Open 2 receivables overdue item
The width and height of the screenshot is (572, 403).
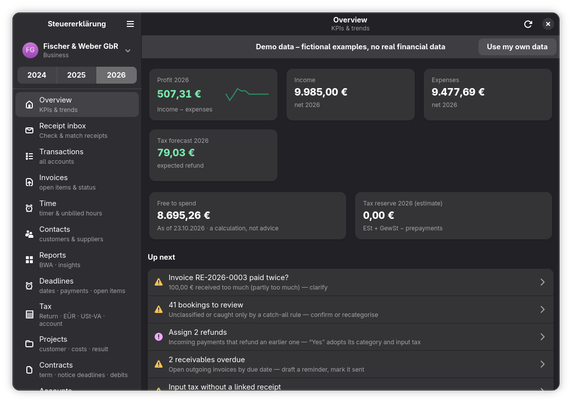[x=350, y=364]
